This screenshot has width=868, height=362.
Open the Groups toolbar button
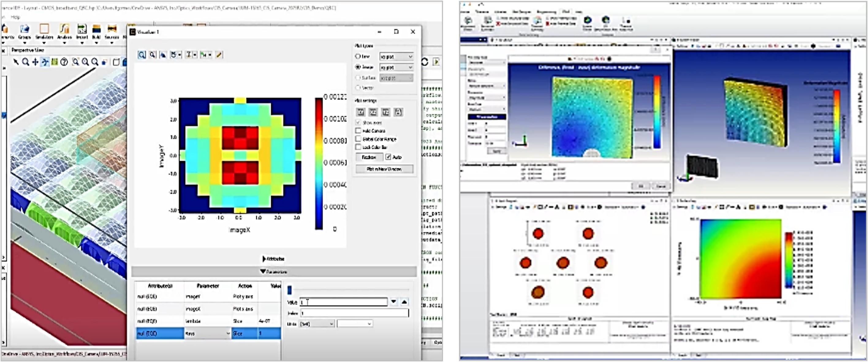point(24,32)
